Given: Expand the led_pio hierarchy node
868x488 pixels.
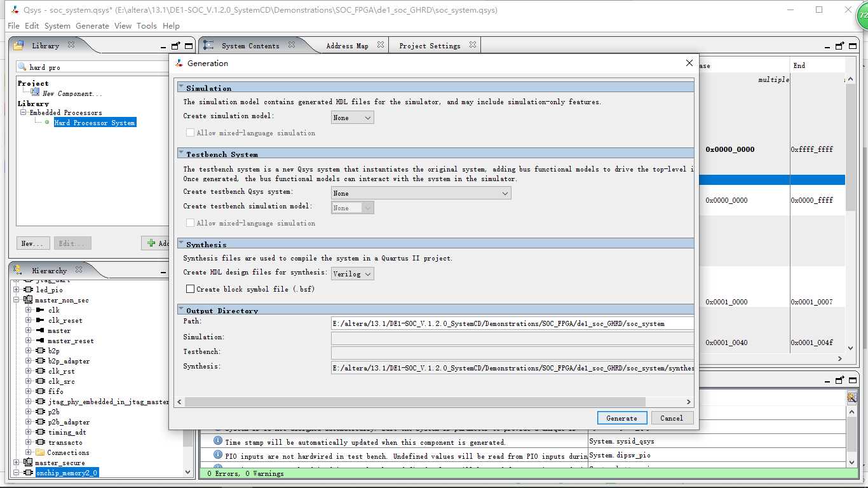Looking at the screenshot, I should click(17, 290).
